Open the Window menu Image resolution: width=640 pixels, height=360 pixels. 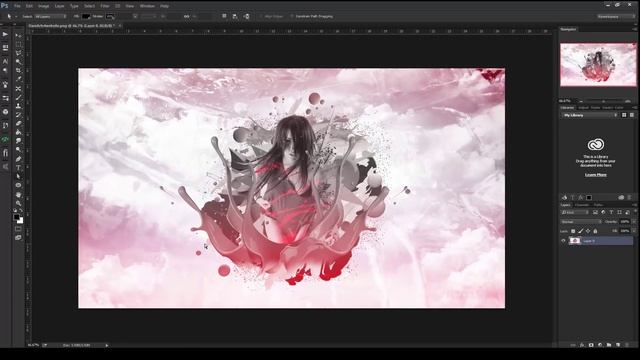click(147, 6)
